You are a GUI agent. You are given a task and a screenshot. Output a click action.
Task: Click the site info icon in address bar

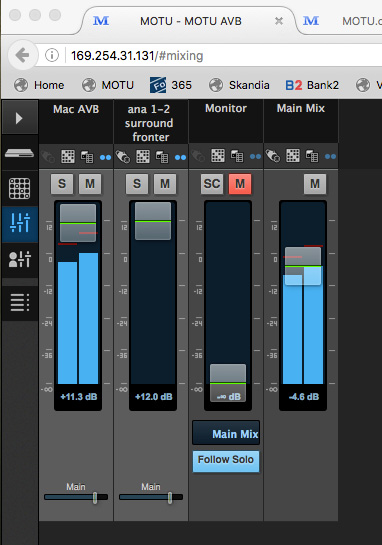coord(52,55)
